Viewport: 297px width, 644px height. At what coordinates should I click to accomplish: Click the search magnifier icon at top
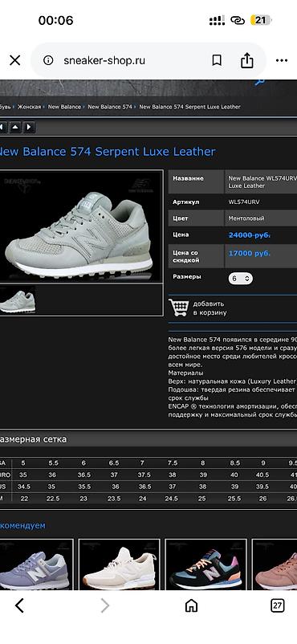pos(259,82)
